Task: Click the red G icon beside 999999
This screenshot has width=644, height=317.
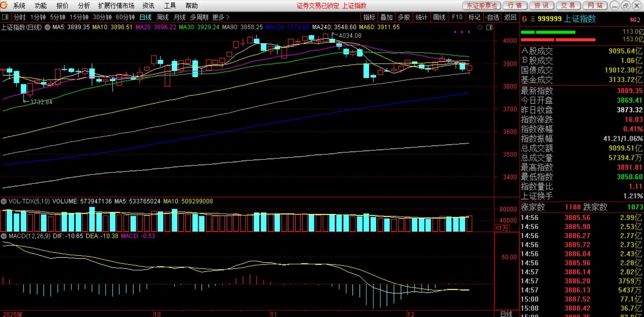Action: tap(525, 19)
